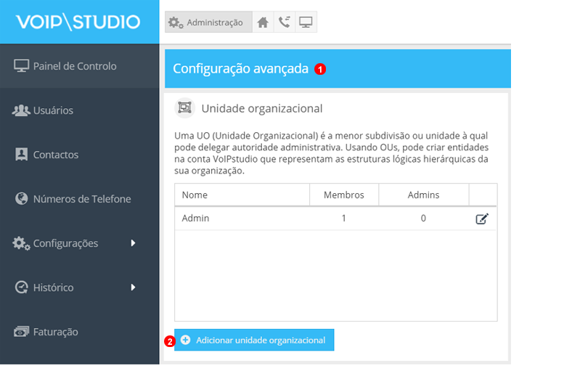Click the VoIPstudio logo
Image resolution: width=564 pixels, height=392 pixels.
click(x=78, y=22)
